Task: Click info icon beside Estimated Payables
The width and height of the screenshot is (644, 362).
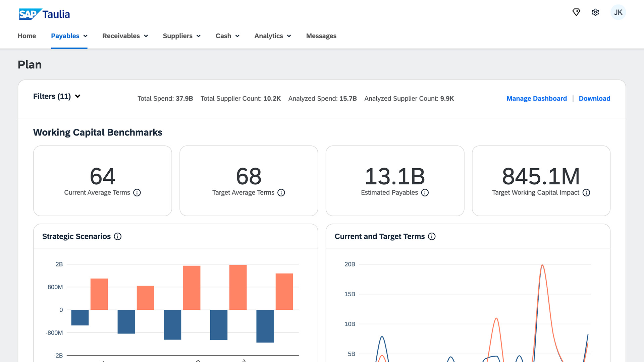Action: pyautogui.click(x=425, y=193)
